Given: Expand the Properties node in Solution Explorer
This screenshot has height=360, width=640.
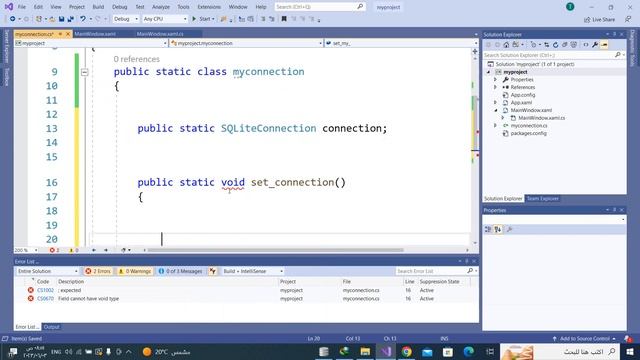Looking at the screenshot, I should pyautogui.click(x=496, y=80).
